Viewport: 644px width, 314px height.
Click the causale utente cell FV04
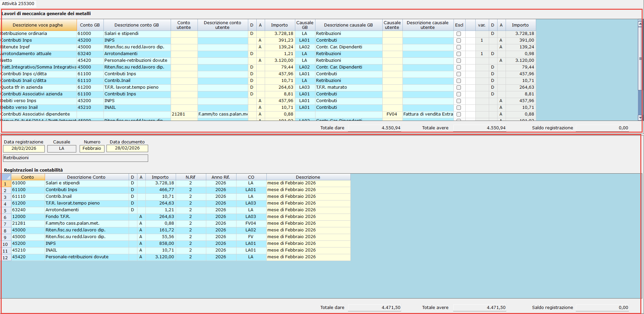pyautogui.click(x=392, y=114)
